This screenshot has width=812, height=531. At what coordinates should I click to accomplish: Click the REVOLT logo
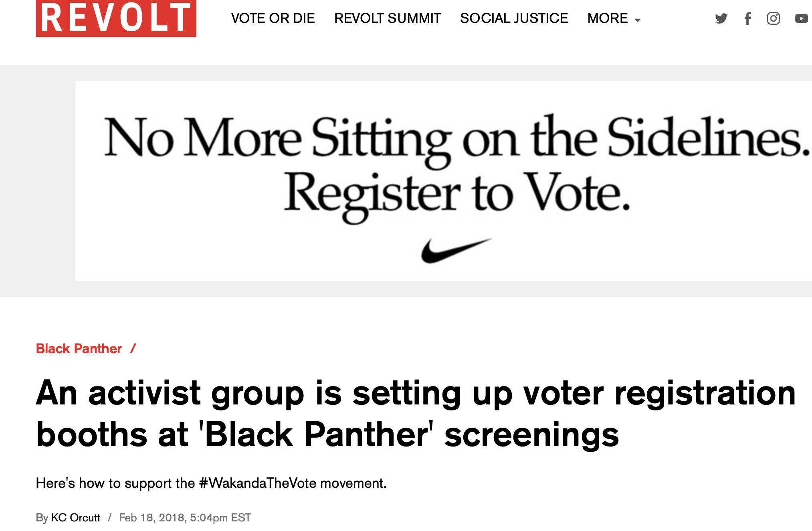click(116, 18)
